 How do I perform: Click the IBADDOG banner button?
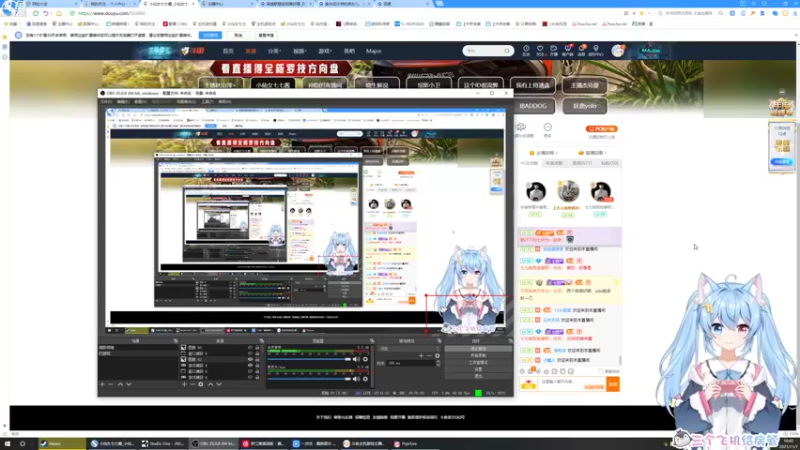click(x=533, y=106)
